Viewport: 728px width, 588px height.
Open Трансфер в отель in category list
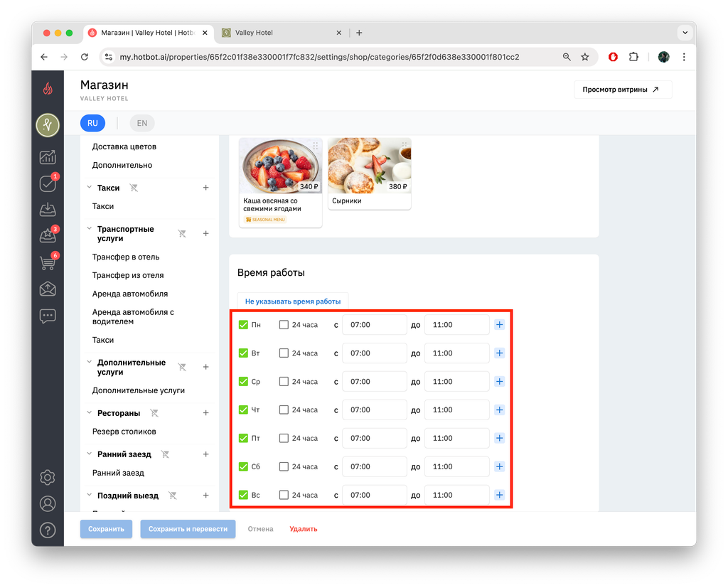point(126,257)
